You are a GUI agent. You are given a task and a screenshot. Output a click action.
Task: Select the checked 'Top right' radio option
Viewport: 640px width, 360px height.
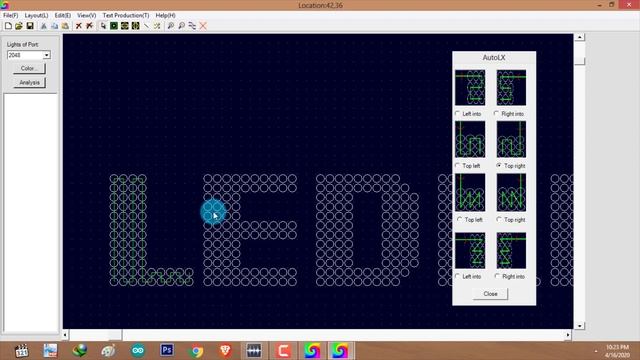(499, 166)
